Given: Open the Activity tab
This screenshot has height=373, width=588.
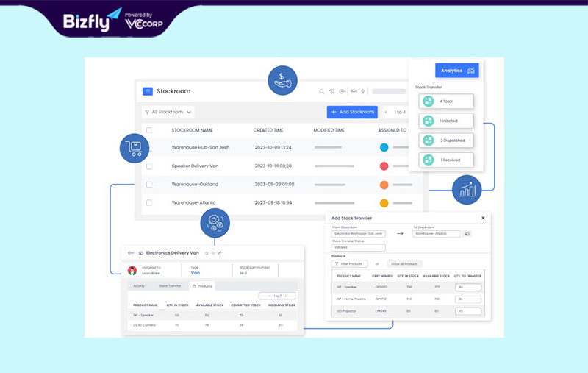Looking at the screenshot, I should pyautogui.click(x=139, y=285).
